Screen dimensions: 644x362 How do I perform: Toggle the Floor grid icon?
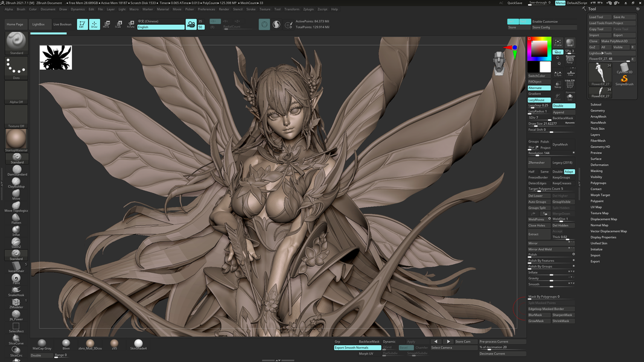pyautogui.click(x=570, y=74)
